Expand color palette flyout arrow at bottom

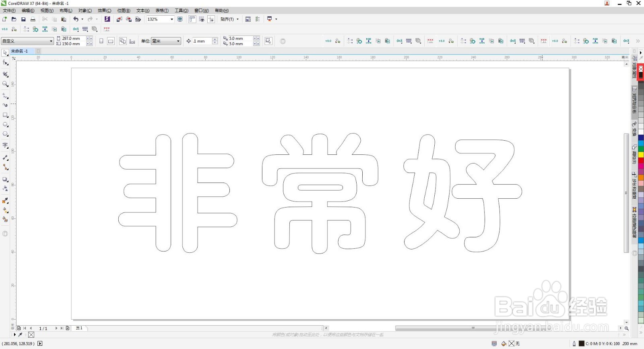click(641, 333)
